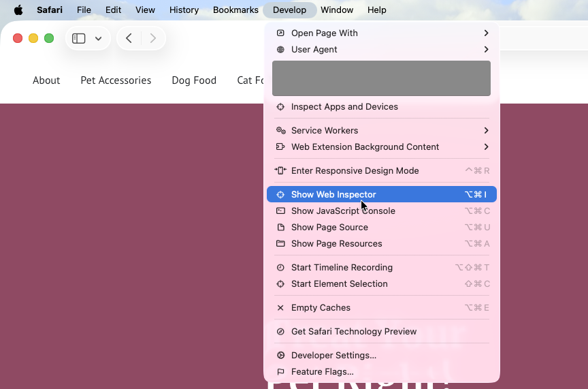Click the Inspect Apps and Devices icon
Image resolution: width=588 pixels, height=389 pixels.
point(280,107)
